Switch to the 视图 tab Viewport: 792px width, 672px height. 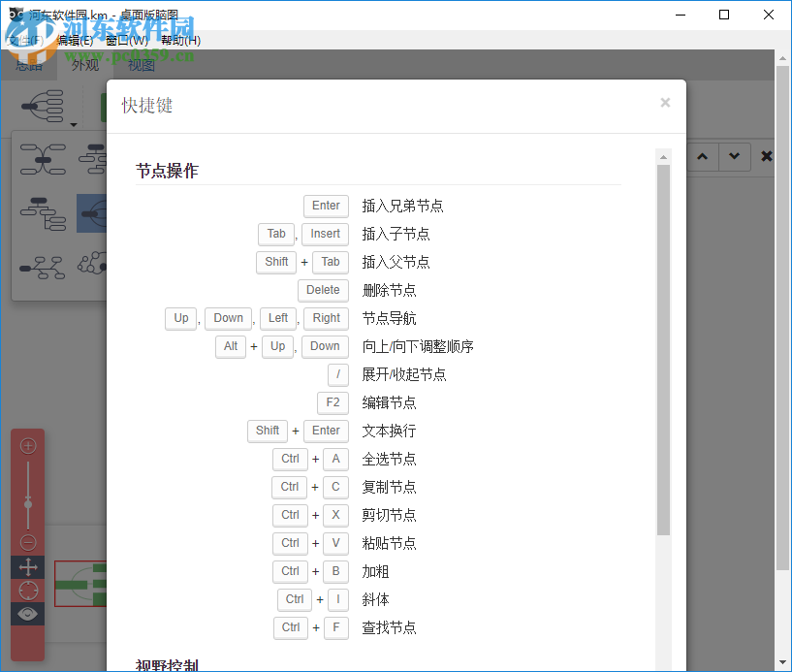(140, 65)
